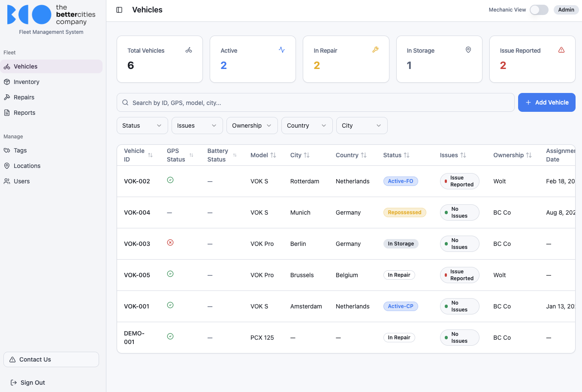The image size is (582, 392).
Task: Open the City filter dropdown
Action: (362, 126)
